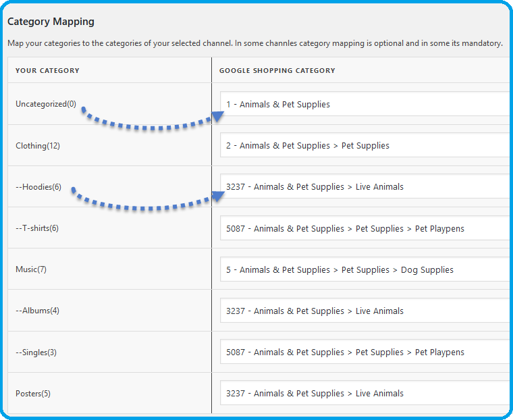Click the Uncategorized(0) category label
513x420 pixels.
click(x=46, y=104)
